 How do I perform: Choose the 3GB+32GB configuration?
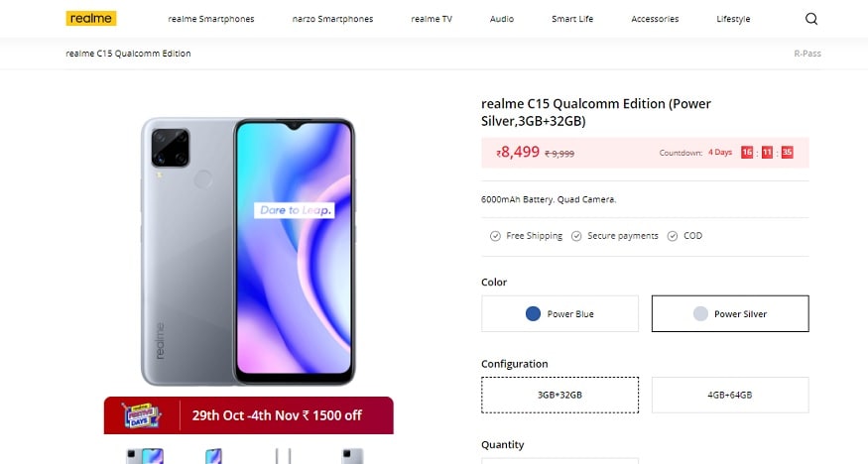coord(559,395)
